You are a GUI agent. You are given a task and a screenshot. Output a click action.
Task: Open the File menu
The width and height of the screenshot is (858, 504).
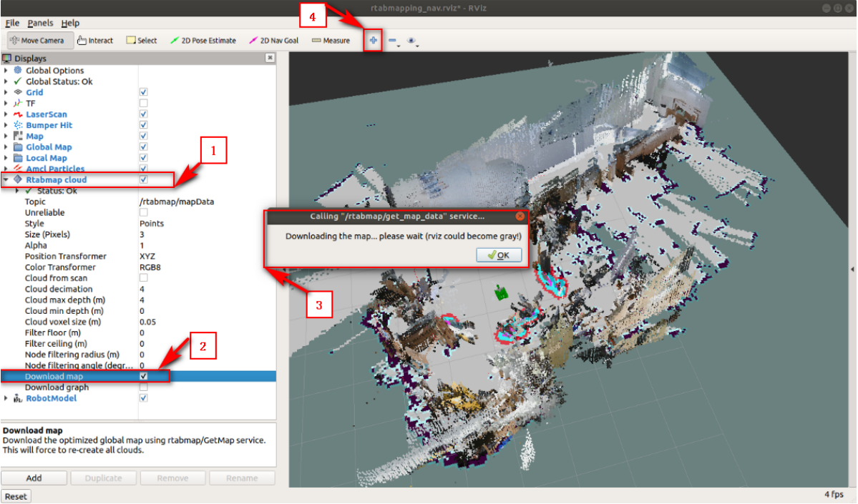pyautogui.click(x=12, y=23)
